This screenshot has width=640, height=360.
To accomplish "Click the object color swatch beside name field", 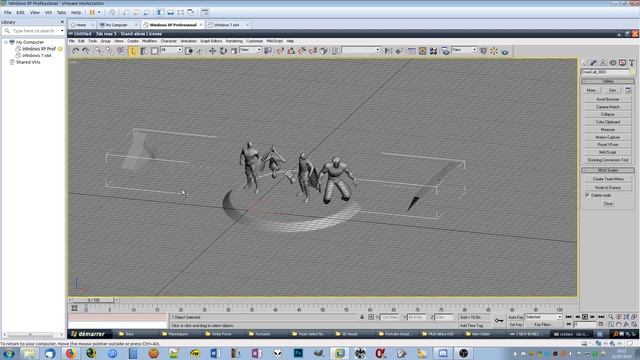I will click(x=633, y=72).
